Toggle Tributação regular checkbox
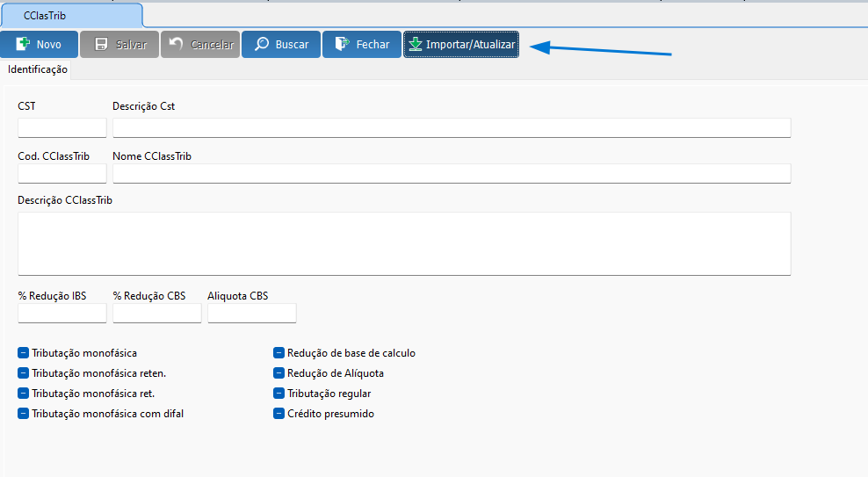The height and width of the screenshot is (477, 868). (x=279, y=394)
